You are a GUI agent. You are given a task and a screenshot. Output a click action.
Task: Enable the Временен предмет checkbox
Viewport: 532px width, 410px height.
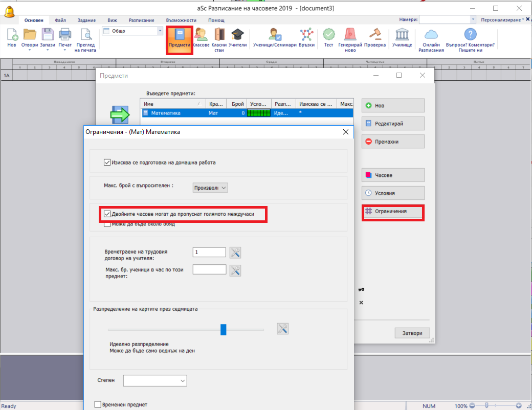click(x=98, y=404)
